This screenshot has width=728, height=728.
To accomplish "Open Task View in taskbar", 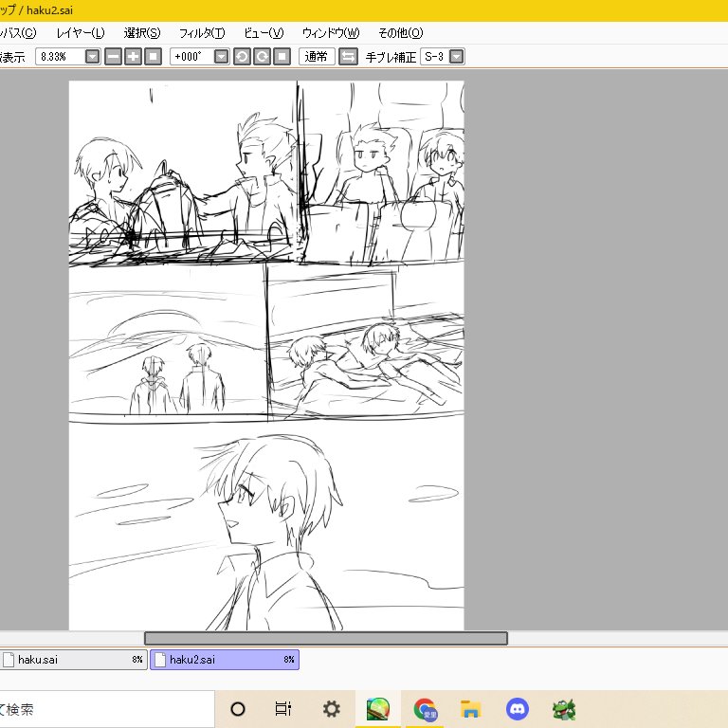I will (283, 709).
